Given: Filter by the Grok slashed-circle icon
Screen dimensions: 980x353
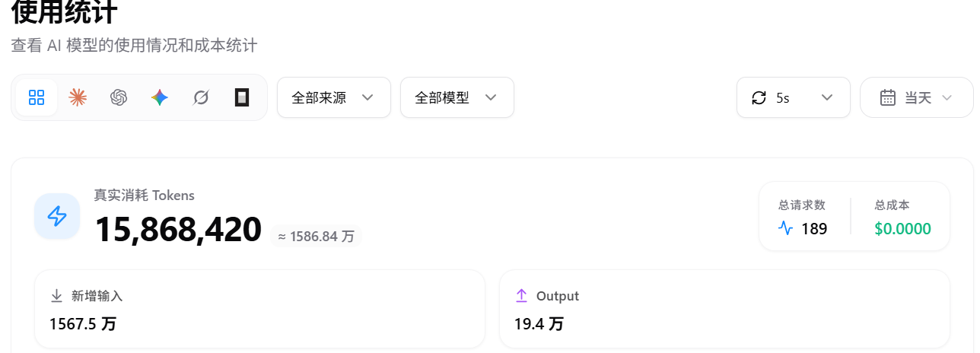Looking at the screenshot, I should 201,97.
